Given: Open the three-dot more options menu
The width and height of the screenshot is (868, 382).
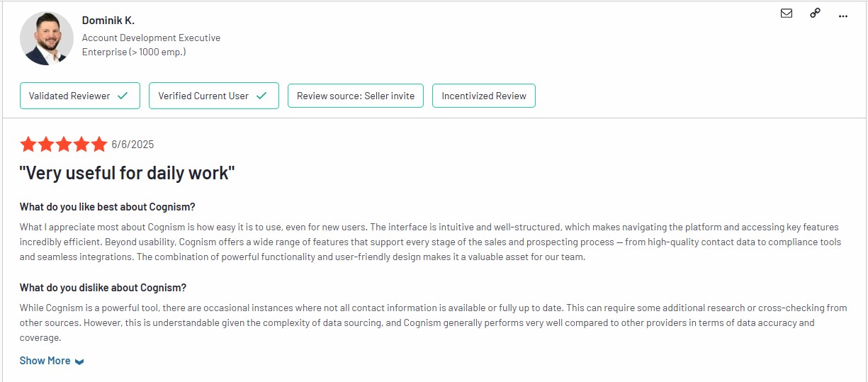Looking at the screenshot, I should point(843,16).
